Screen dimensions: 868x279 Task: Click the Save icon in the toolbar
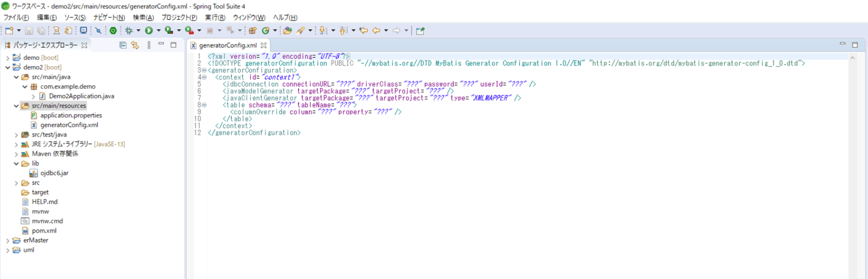coord(30,30)
